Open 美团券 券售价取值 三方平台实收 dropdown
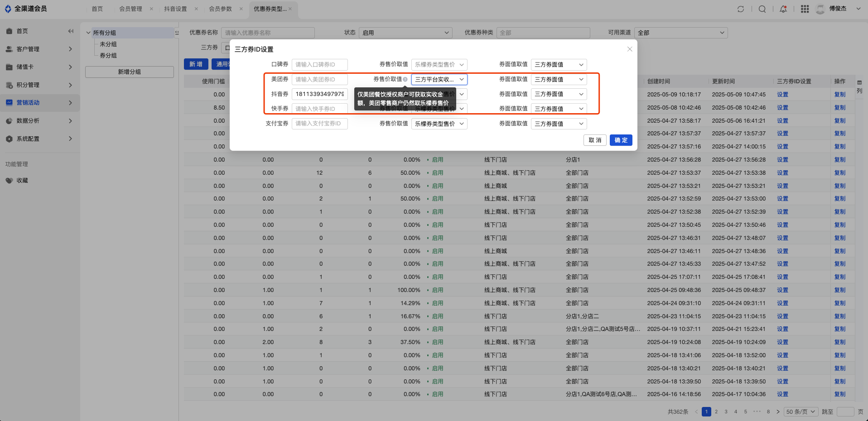 [x=439, y=79]
